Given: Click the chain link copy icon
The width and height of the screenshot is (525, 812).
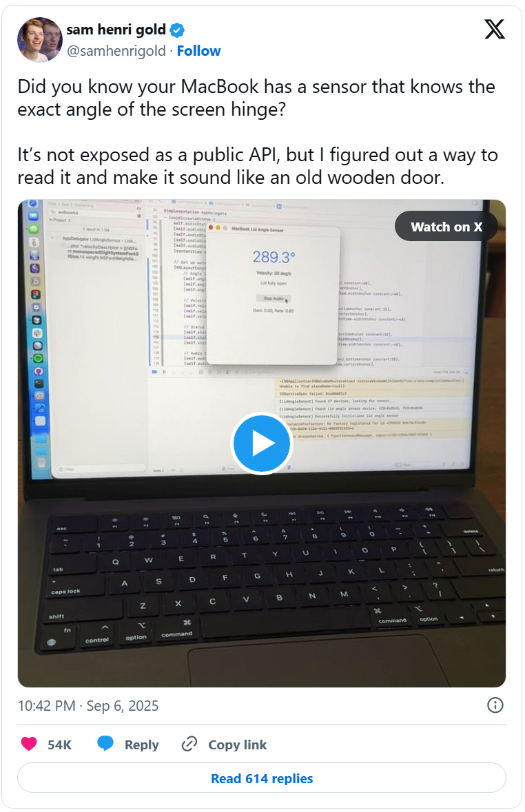Looking at the screenshot, I should (189, 744).
